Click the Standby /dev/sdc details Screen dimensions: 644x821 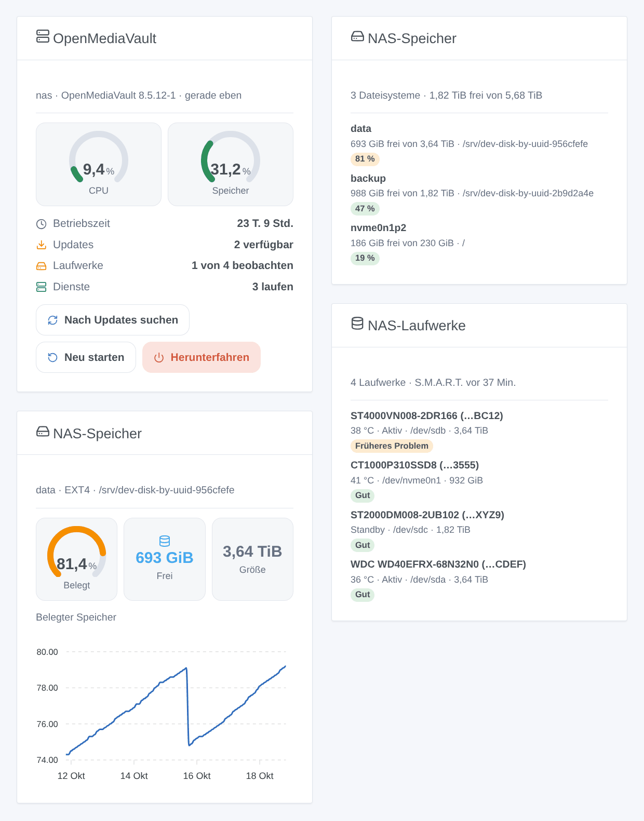coord(411,530)
